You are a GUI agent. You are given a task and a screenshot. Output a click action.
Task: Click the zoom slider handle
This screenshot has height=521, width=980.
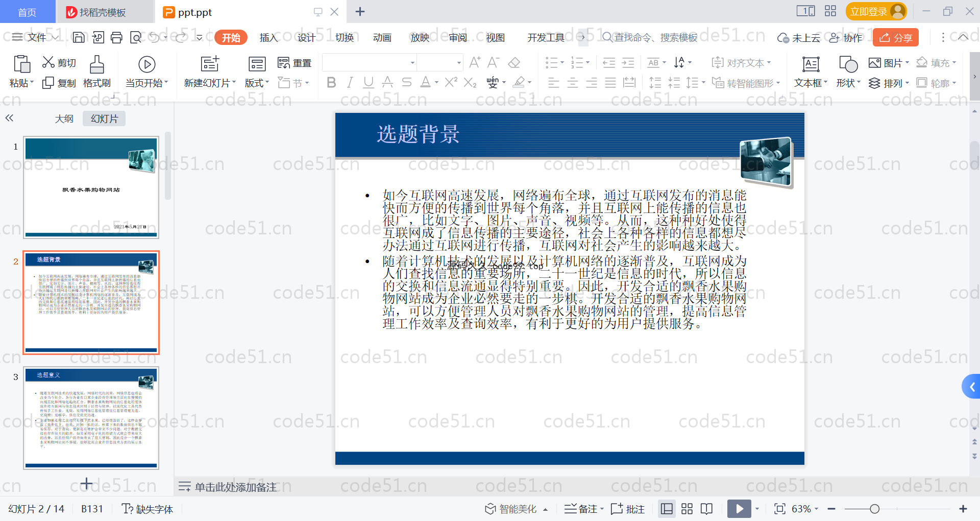(874, 509)
